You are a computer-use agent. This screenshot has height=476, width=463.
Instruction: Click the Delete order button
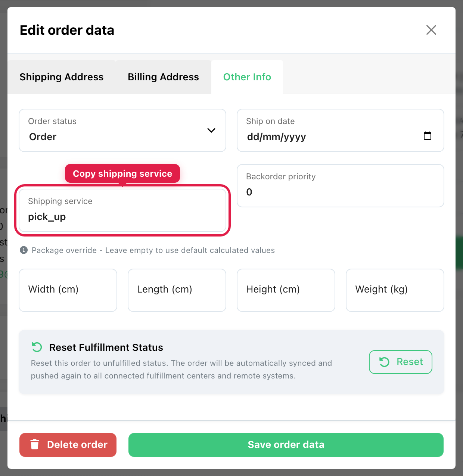[68, 445]
